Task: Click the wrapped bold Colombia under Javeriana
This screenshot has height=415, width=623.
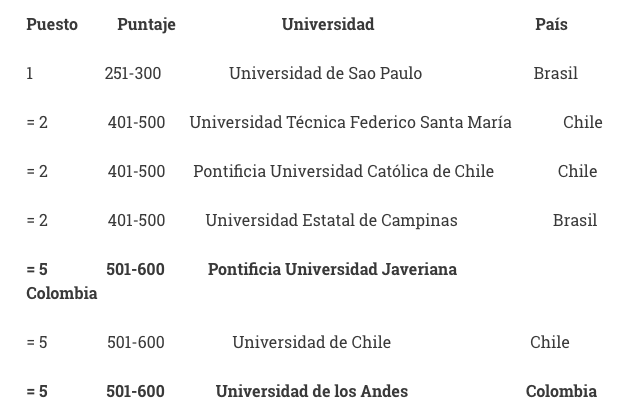Action: pyautogui.click(x=62, y=293)
